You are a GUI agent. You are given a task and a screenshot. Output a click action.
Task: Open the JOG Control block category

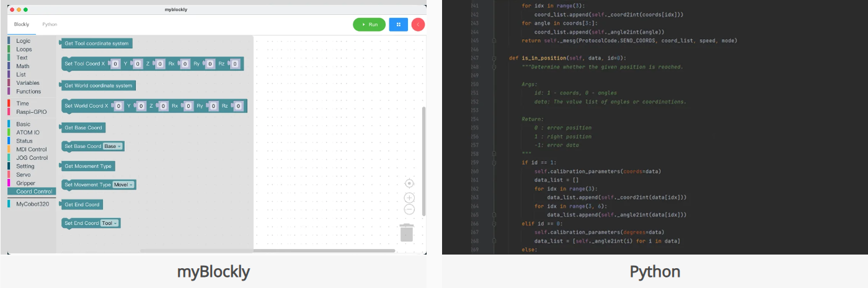pos(32,157)
